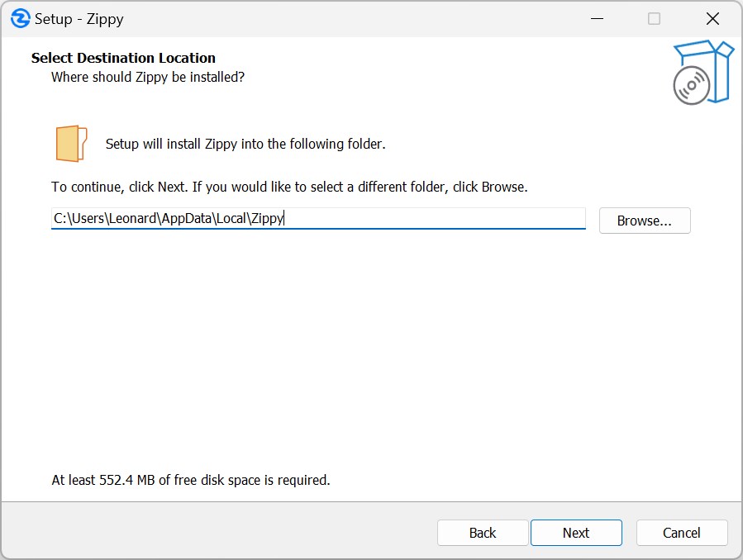Click the 'Setup - Zippy' window title
This screenshot has width=743, height=560.
(79, 19)
